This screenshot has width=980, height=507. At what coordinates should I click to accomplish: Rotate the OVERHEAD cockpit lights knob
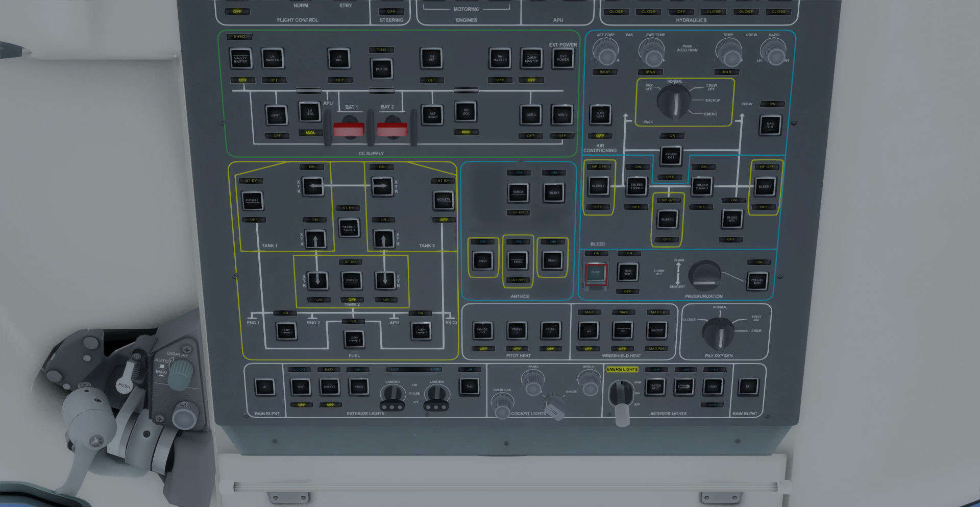(x=502, y=404)
